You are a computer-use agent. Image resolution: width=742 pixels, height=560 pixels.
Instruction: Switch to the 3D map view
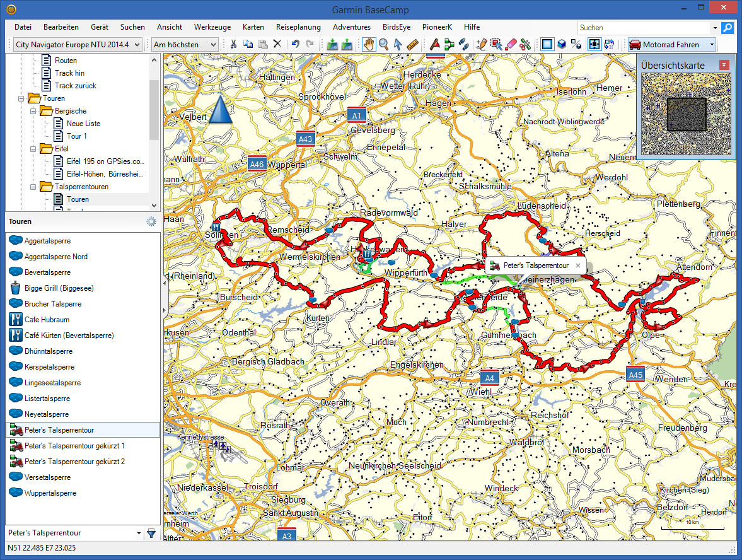pyautogui.click(x=561, y=44)
